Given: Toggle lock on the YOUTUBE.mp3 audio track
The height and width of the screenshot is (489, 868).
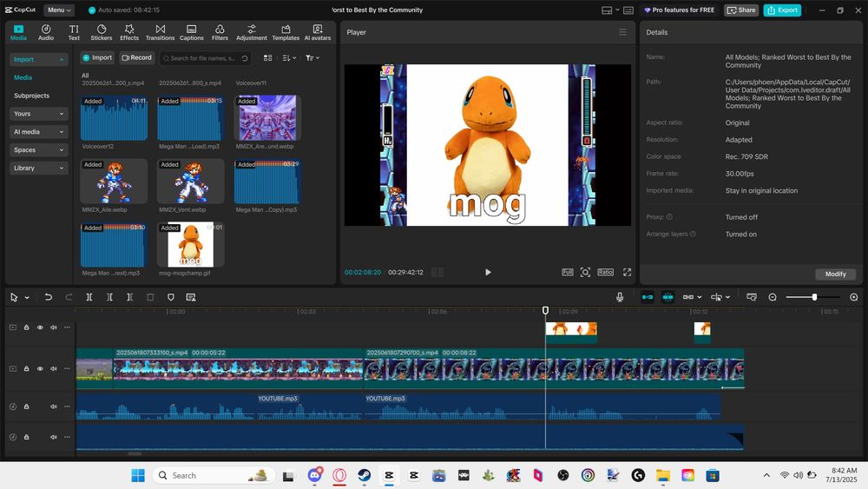Looking at the screenshot, I should [26, 406].
